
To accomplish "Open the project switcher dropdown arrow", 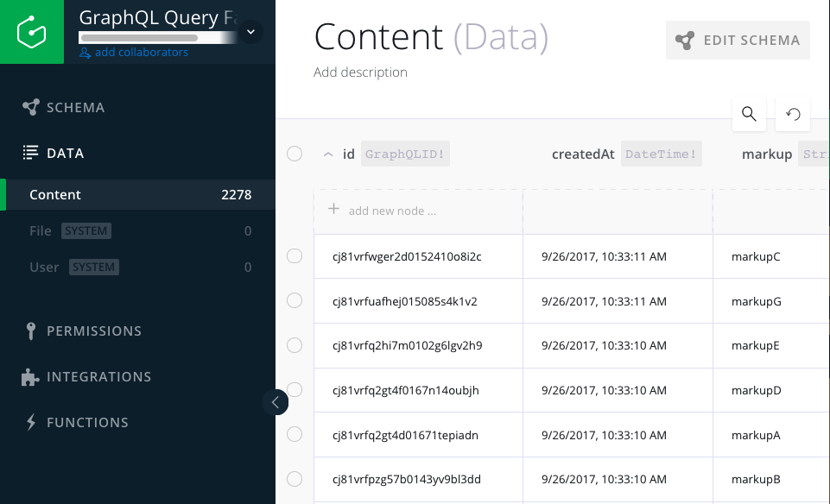I will point(251,32).
